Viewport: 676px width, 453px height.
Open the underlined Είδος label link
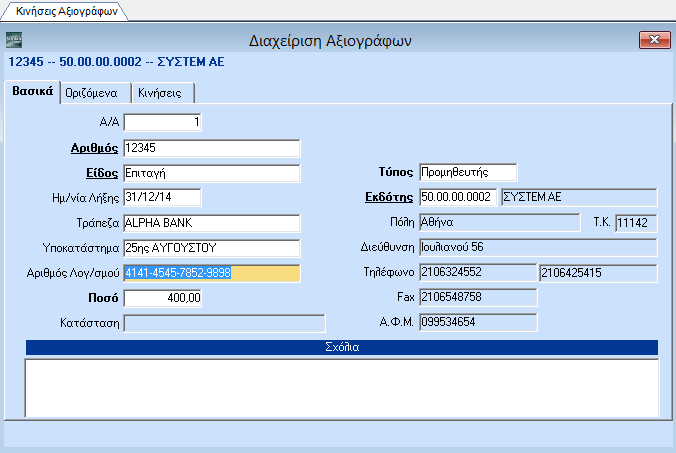tap(102, 173)
